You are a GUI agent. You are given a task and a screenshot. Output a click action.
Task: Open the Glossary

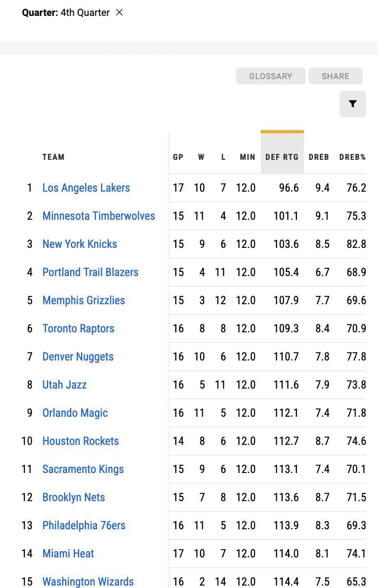(x=270, y=76)
